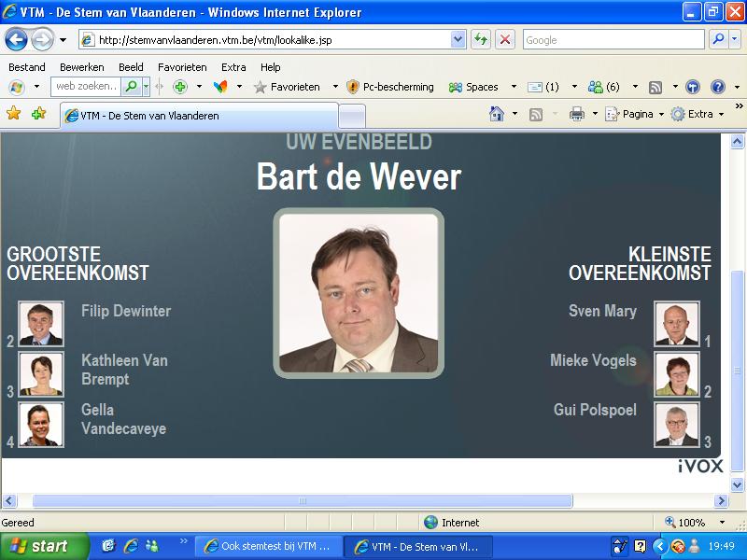Viewport: 747px width, 560px height.
Task: Open the Bestand menu
Action: tap(27, 67)
